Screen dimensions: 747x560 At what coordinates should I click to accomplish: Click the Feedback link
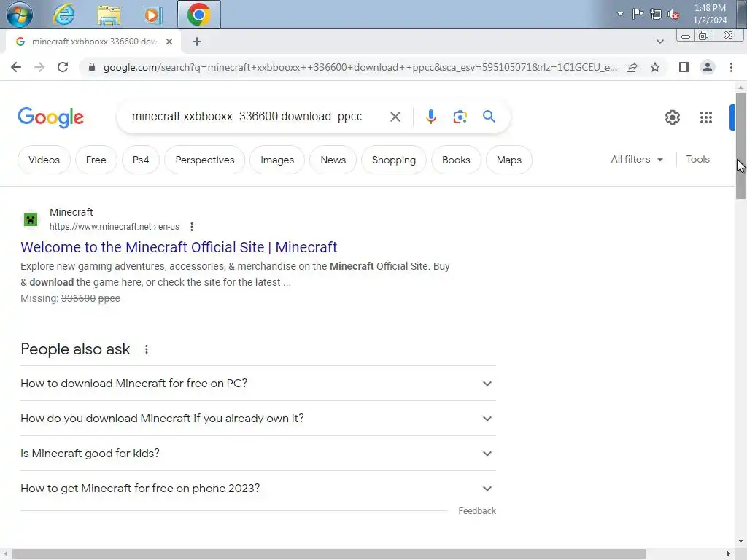(x=477, y=511)
